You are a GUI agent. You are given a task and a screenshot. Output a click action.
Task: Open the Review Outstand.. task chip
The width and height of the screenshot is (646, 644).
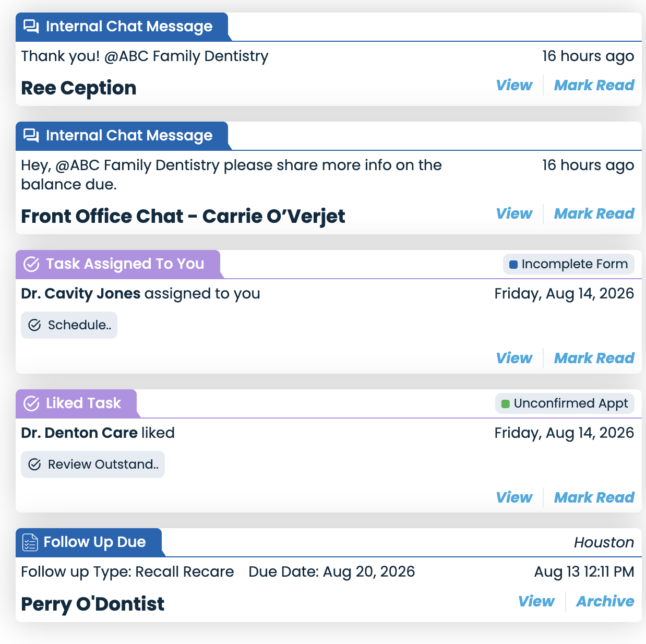[x=93, y=464]
